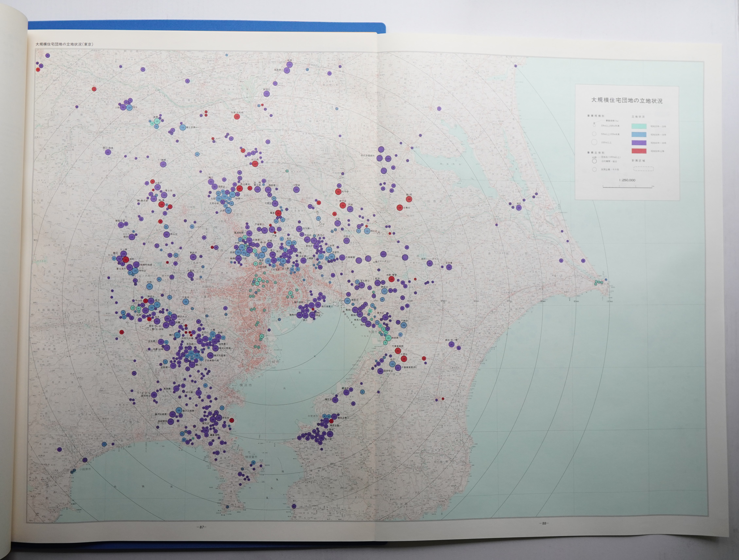Click the 423 circle at 稲毛
The image size is (739, 560).
click(x=368, y=324)
